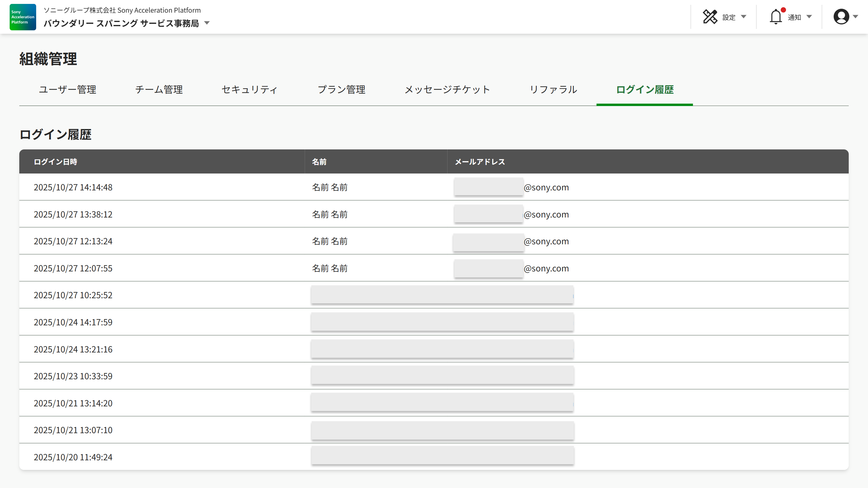Switch to the チーム管理 tab

[159, 89]
